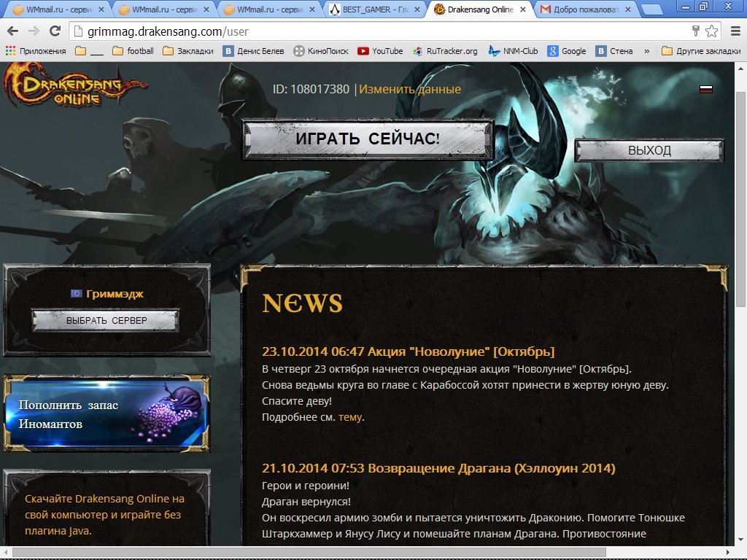The image size is (747, 560).
Task: Open the Приложения apps shortcut
Action: click(x=36, y=51)
